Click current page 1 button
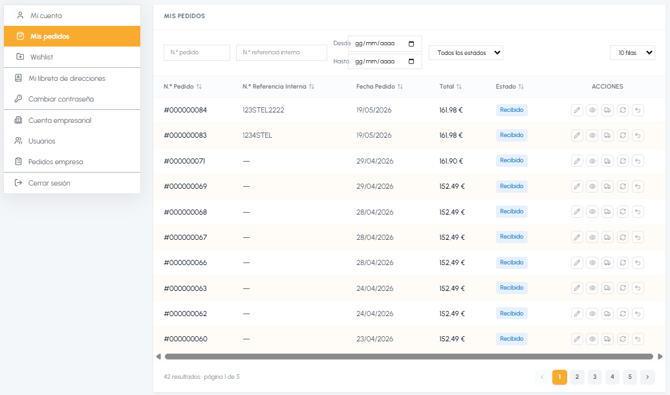Image resolution: width=670 pixels, height=395 pixels. coord(559,377)
